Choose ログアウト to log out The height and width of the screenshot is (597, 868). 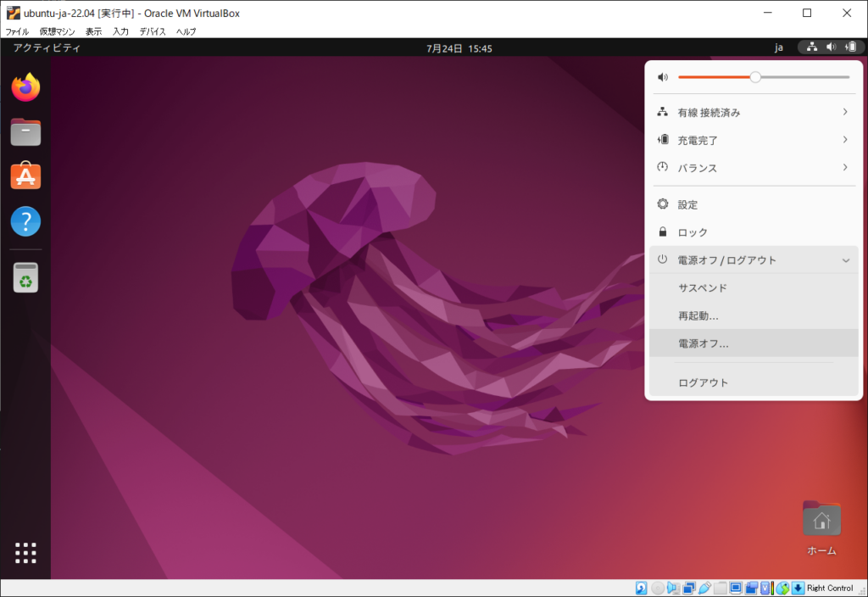(x=704, y=382)
